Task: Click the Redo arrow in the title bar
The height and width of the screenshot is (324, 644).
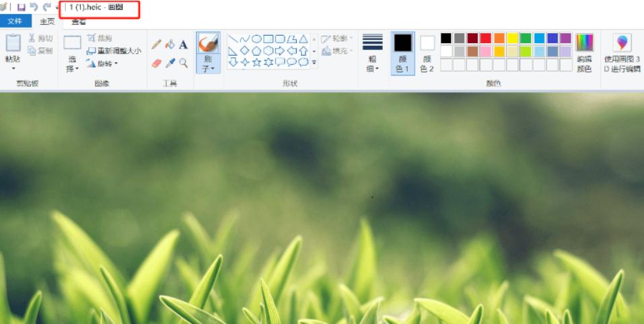Action: click(x=47, y=7)
